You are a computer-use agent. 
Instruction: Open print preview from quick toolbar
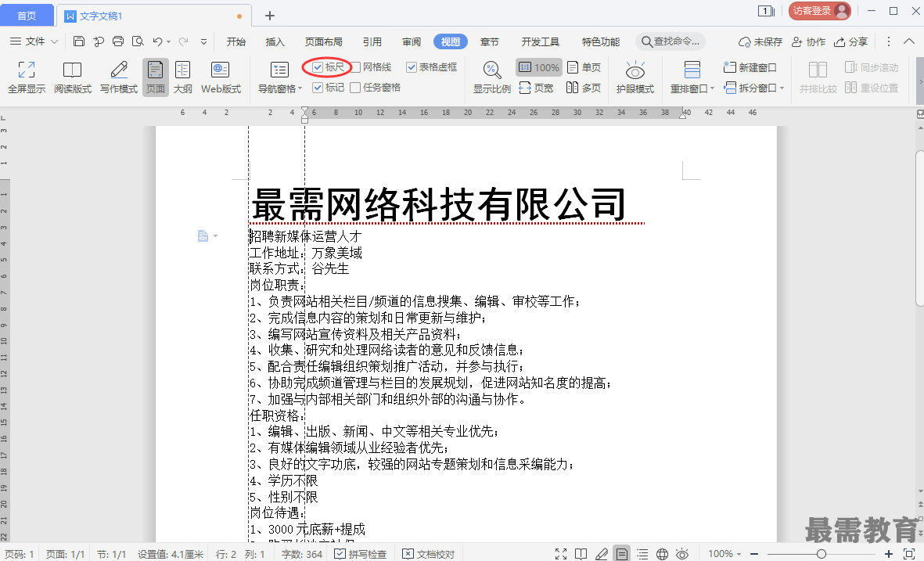click(x=138, y=41)
